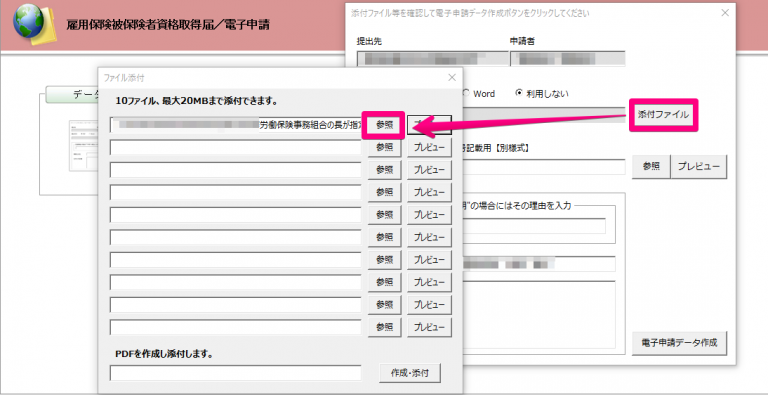
Task: Click the form thumbnail in background panel
Action: click(x=83, y=146)
